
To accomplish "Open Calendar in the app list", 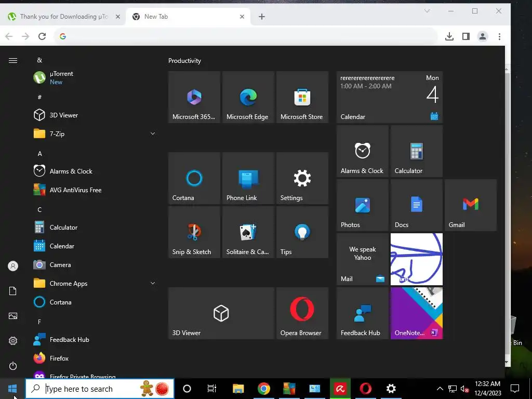I will coord(95,246).
